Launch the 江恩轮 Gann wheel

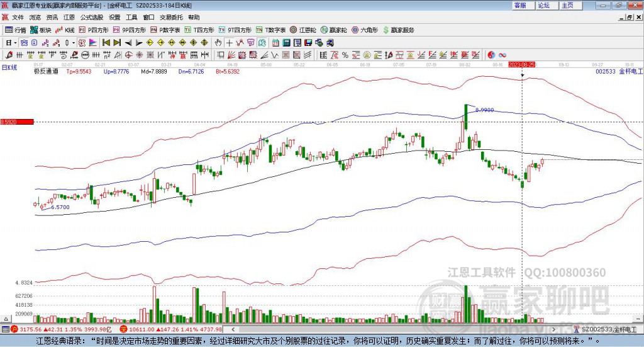click(x=303, y=30)
